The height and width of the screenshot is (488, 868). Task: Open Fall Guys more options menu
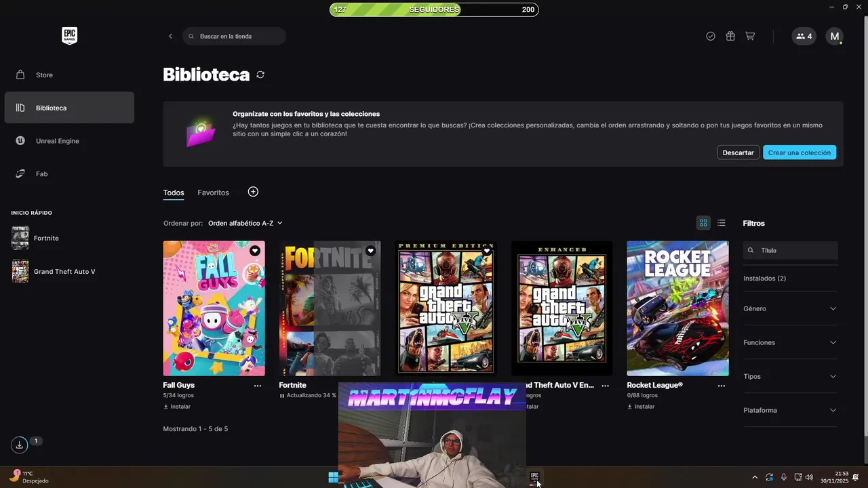258,386
